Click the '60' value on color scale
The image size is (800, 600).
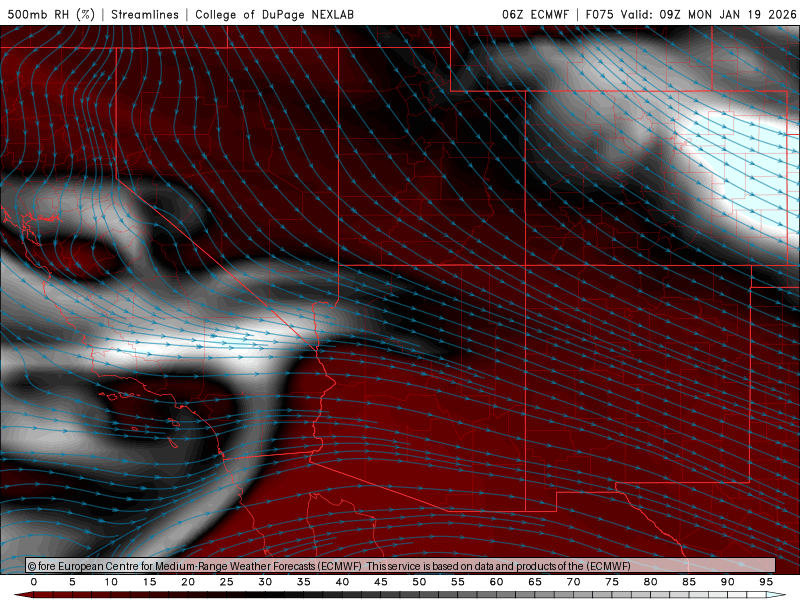[x=496, y=582]
